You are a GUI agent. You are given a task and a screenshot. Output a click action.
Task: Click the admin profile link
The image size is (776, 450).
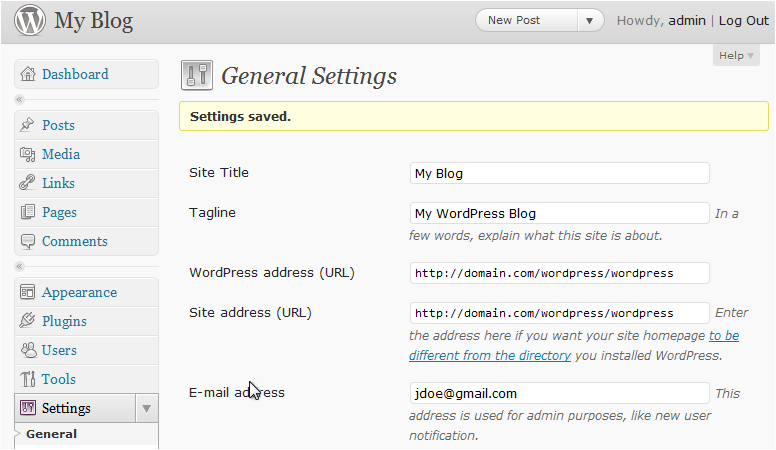pos(687,20)
